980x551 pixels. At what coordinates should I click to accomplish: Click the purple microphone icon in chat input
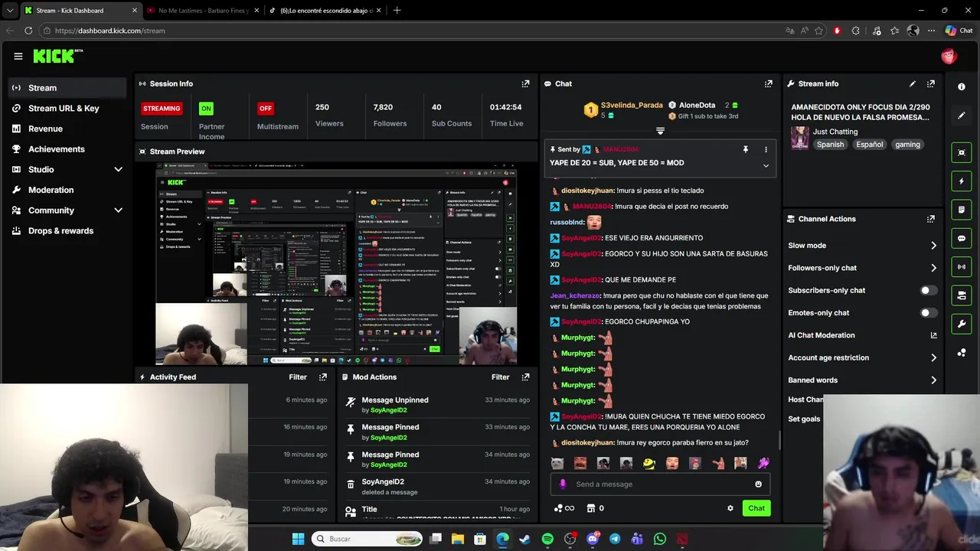[x=563, y=484]
